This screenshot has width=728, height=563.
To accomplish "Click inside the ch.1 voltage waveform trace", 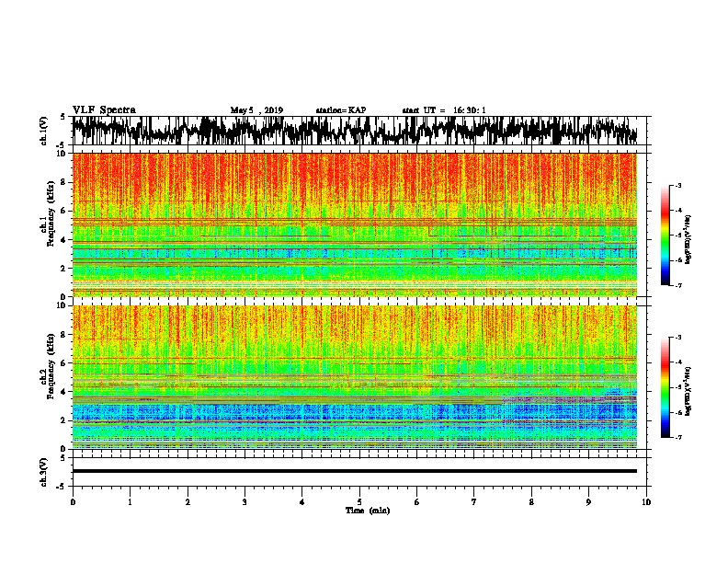I will pos(355,131).
